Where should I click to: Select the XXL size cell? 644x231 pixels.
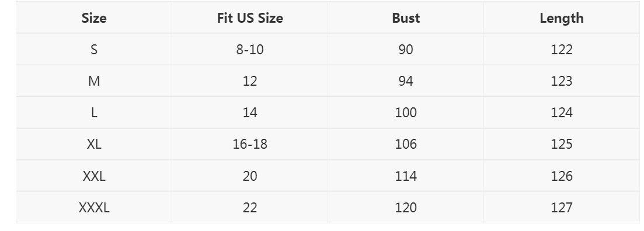point(94,176)
